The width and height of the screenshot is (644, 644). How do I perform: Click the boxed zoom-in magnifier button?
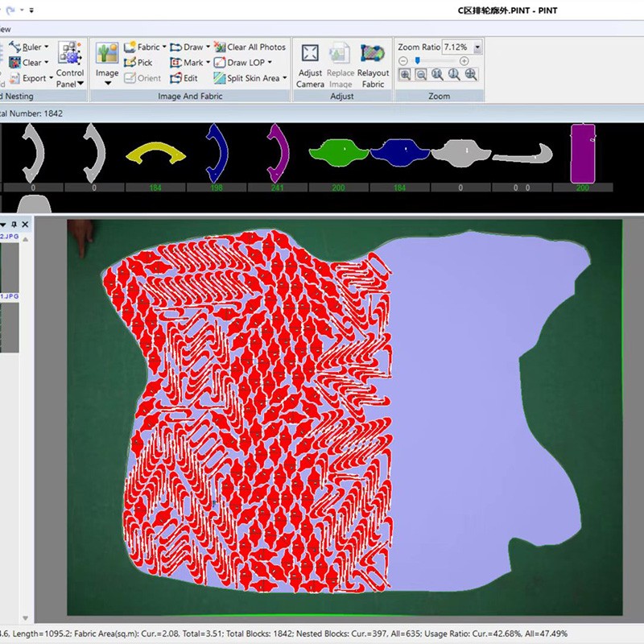click(405, 75)
